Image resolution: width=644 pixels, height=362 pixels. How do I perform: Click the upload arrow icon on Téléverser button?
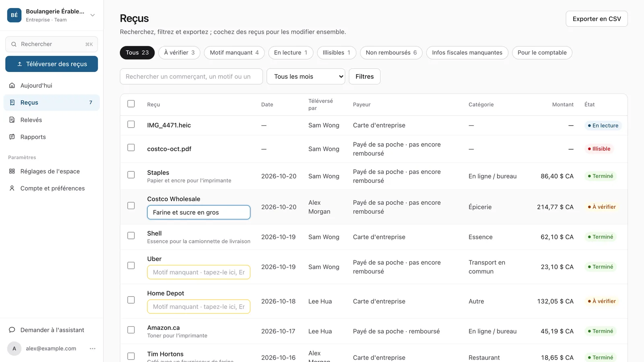pos(19,64)
